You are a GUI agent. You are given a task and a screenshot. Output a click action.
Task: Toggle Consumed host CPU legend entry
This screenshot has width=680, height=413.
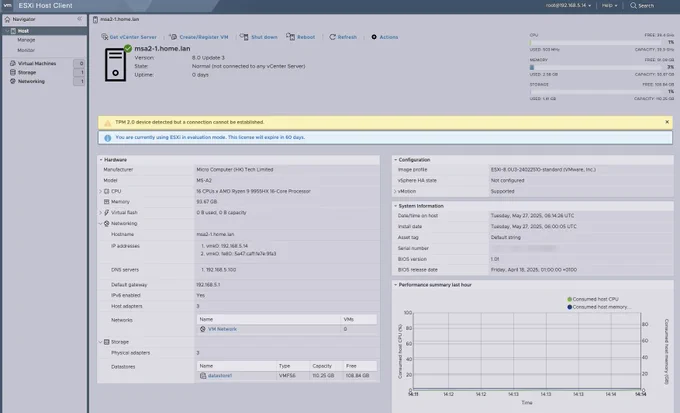point(592,299)
